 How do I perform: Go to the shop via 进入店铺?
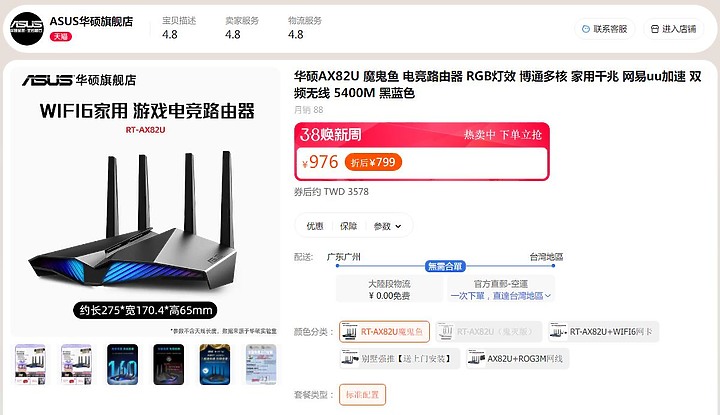click(x=674, y=29)
